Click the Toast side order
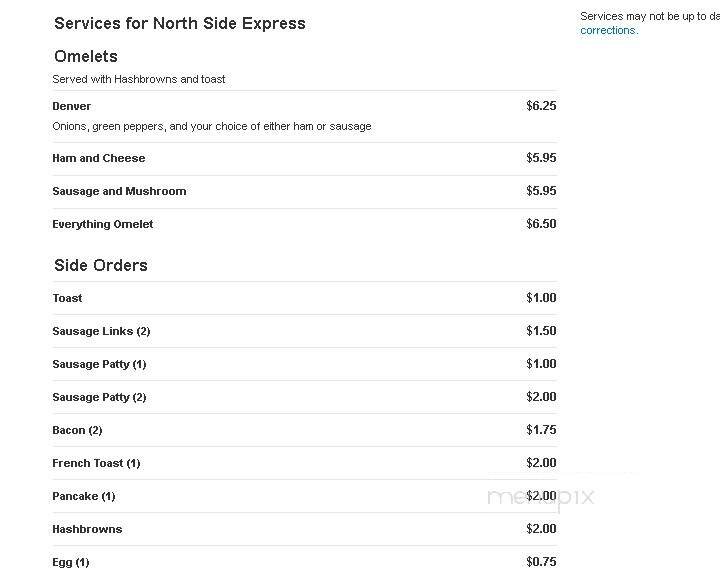The image size is (720, 580). 68,298
